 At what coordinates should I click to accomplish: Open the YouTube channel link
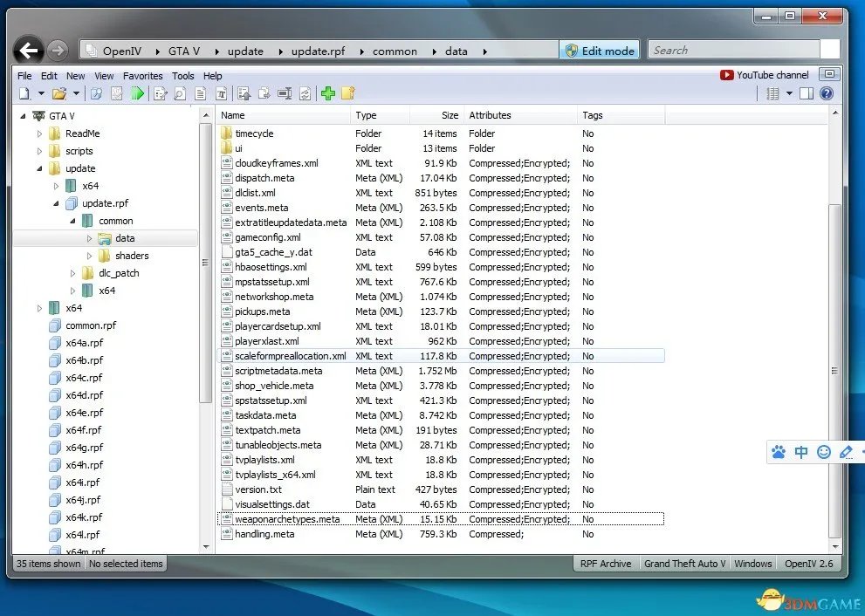(x=765, y=75)
